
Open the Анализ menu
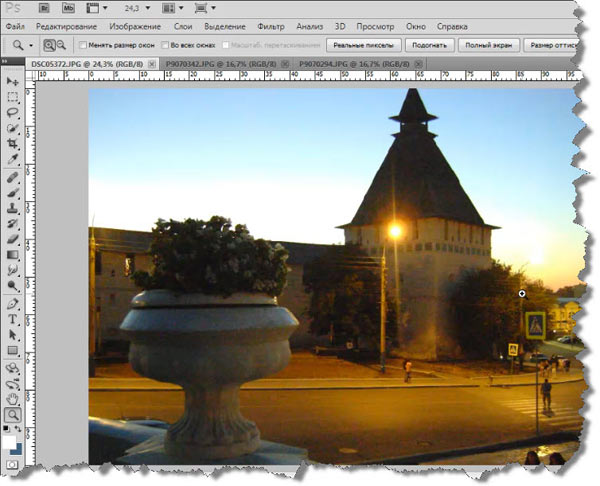pyautogui.click(x=310, y=26)
